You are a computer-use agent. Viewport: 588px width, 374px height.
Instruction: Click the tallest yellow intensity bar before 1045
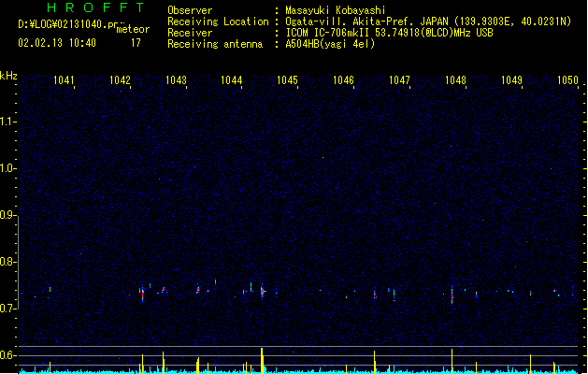262,361
